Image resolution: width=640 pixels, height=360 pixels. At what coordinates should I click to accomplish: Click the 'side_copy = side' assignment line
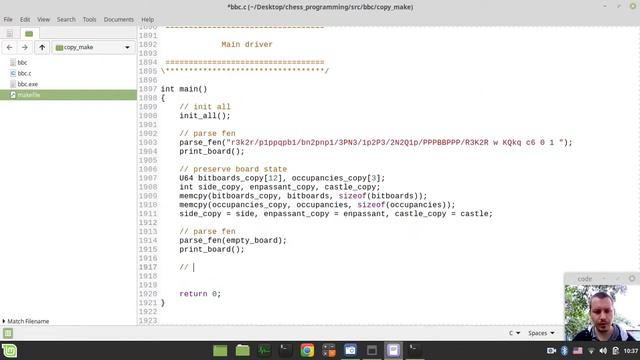tap(336, 214)
